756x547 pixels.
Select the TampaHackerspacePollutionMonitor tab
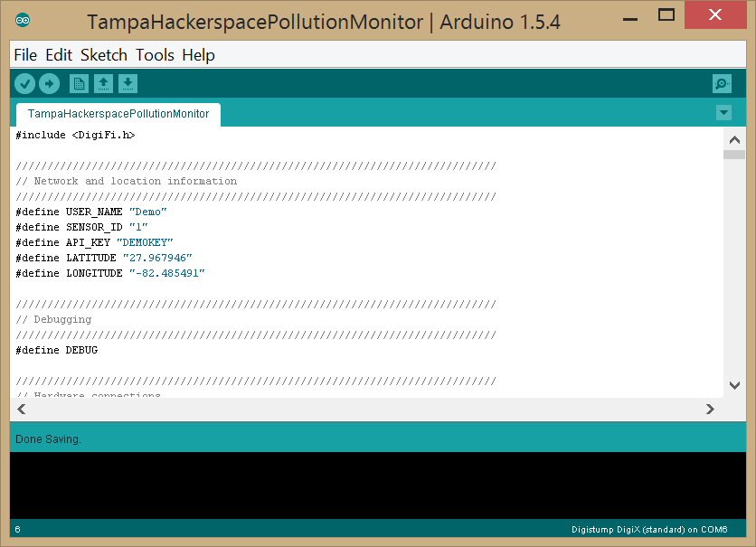[x=118, y=114]
